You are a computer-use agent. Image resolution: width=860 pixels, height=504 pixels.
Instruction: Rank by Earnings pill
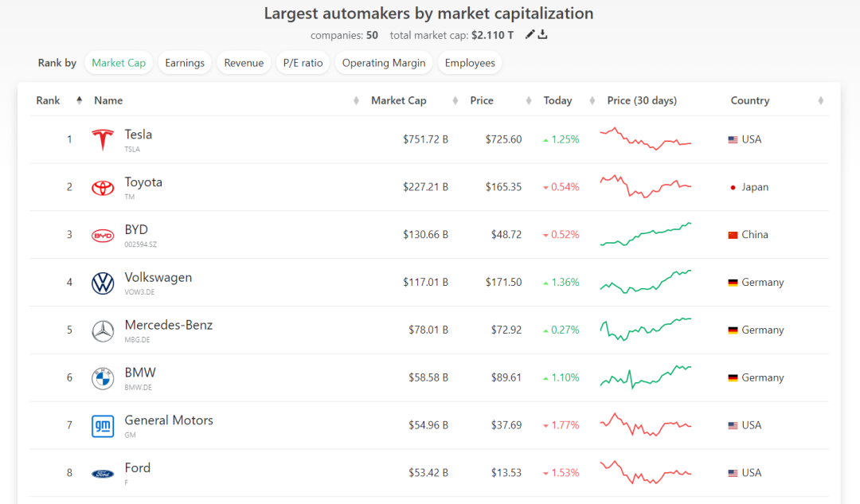[185, 63]
